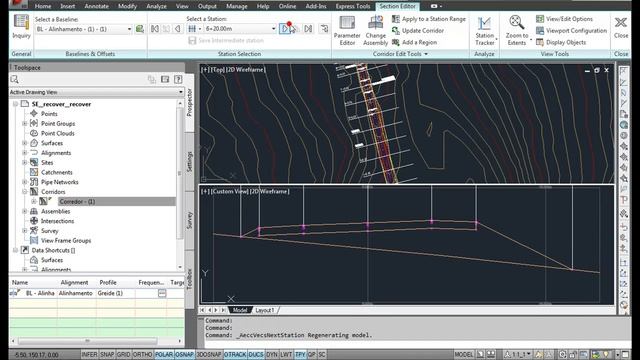Viewport: 640px width, 360px height.
Task: Toggle 3DOSNAP
Action: 209,354
